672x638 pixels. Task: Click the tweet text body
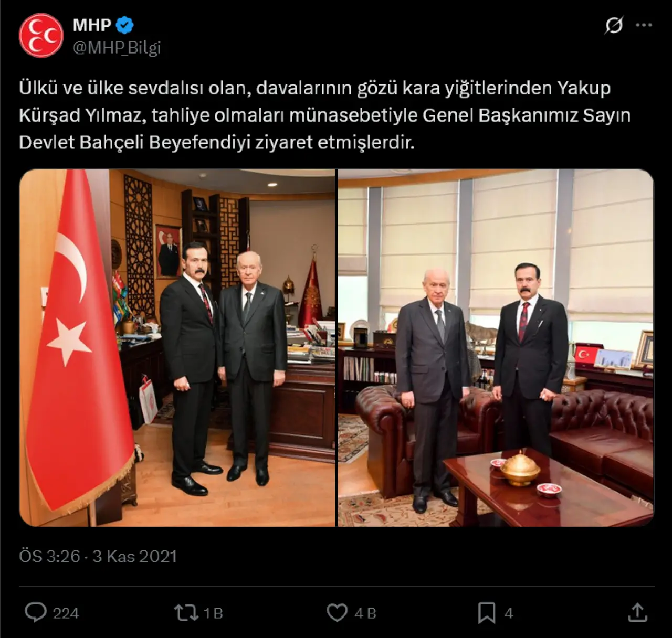coord(324,115)
